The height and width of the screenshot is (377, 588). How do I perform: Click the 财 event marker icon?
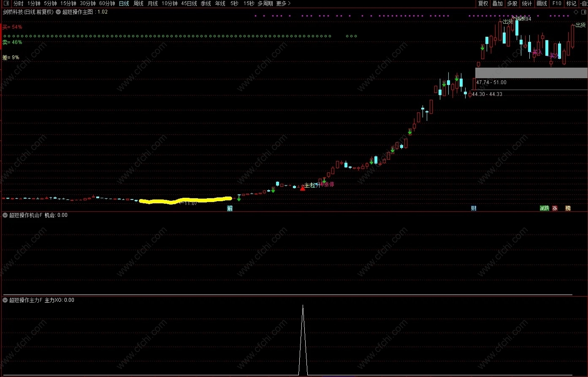tap(474, 208)
